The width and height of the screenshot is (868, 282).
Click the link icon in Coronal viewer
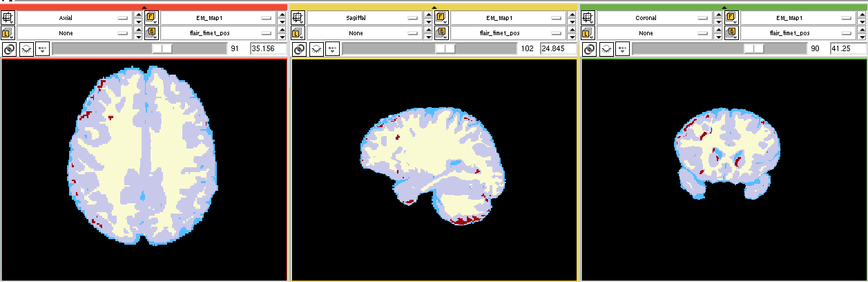tap(588, 49)
